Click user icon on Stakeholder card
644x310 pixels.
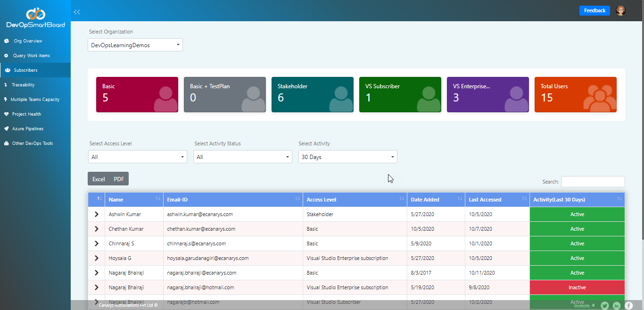click(341, 99)
